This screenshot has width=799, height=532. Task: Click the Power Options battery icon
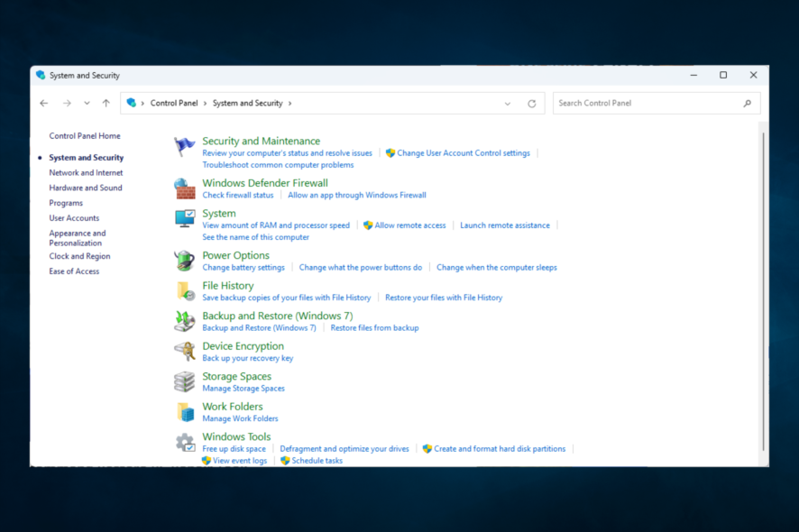point(184,261)
